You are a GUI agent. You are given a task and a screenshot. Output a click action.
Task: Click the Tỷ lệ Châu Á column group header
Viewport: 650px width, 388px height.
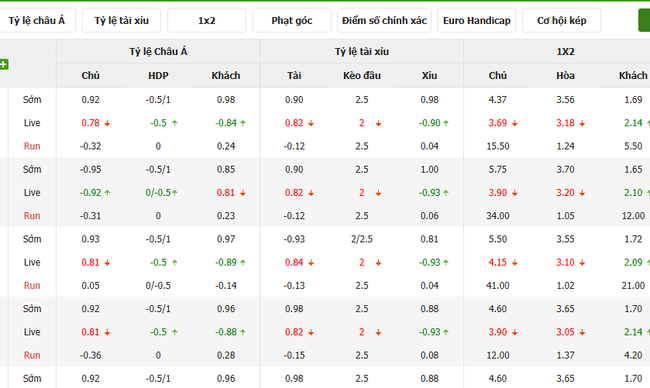tap(158, 51)
